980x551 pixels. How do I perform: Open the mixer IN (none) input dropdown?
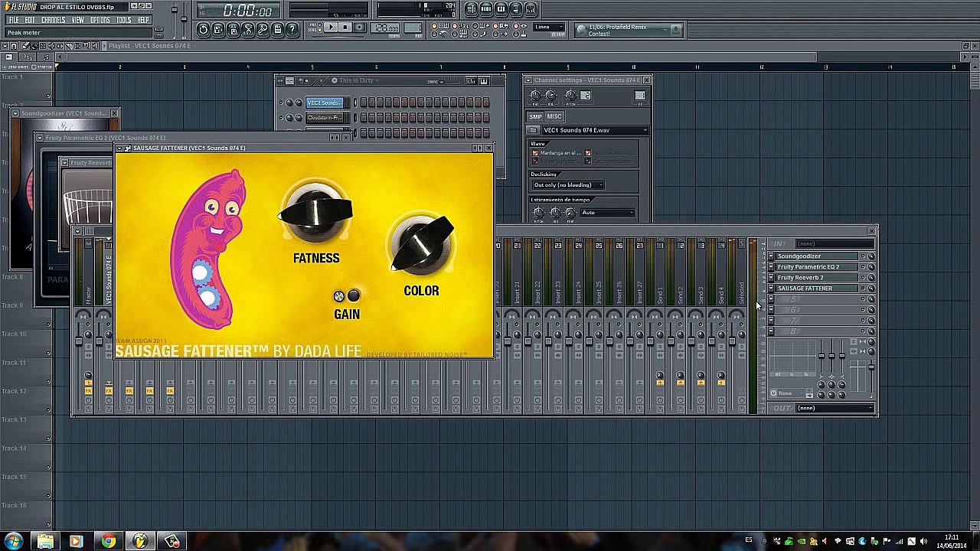pyautogui.click(x=834, y=243)
